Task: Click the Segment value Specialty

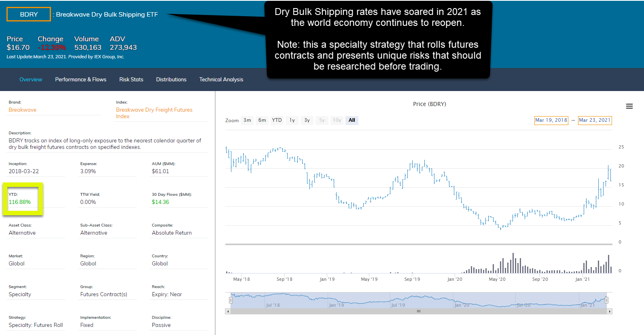Action: (x=20, y=294)
